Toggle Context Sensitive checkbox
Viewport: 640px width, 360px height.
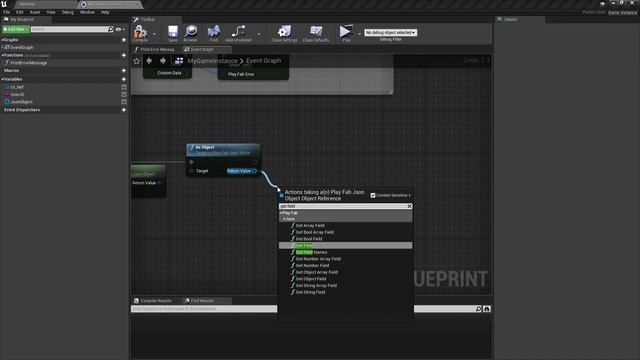click(373, 196)
